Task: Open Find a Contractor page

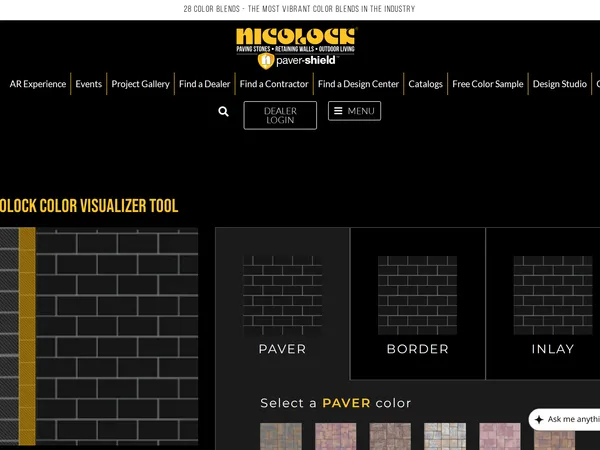Action: (x=274, y=84)
